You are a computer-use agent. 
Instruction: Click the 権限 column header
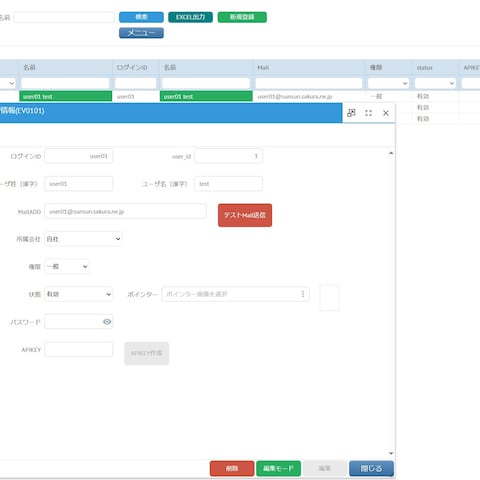click(389, 68)
